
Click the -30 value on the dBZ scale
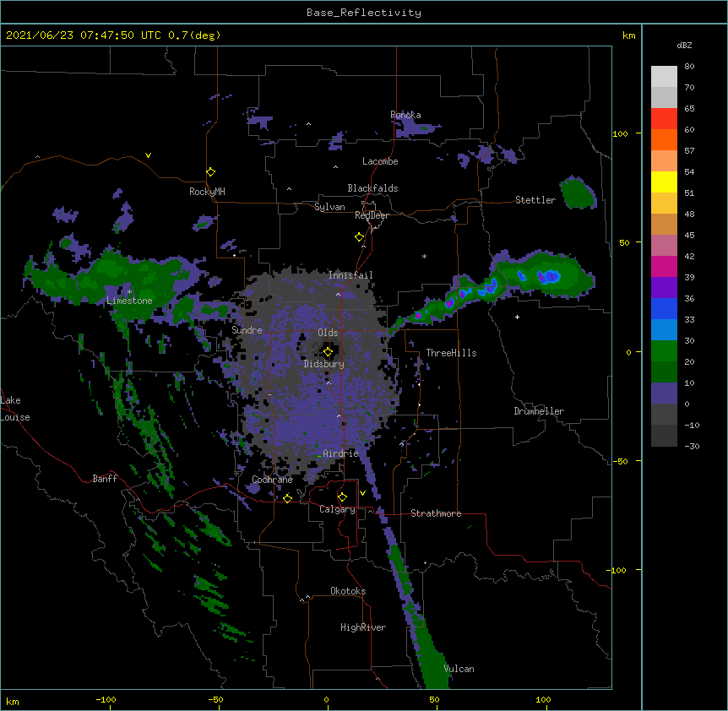(692, 446)
